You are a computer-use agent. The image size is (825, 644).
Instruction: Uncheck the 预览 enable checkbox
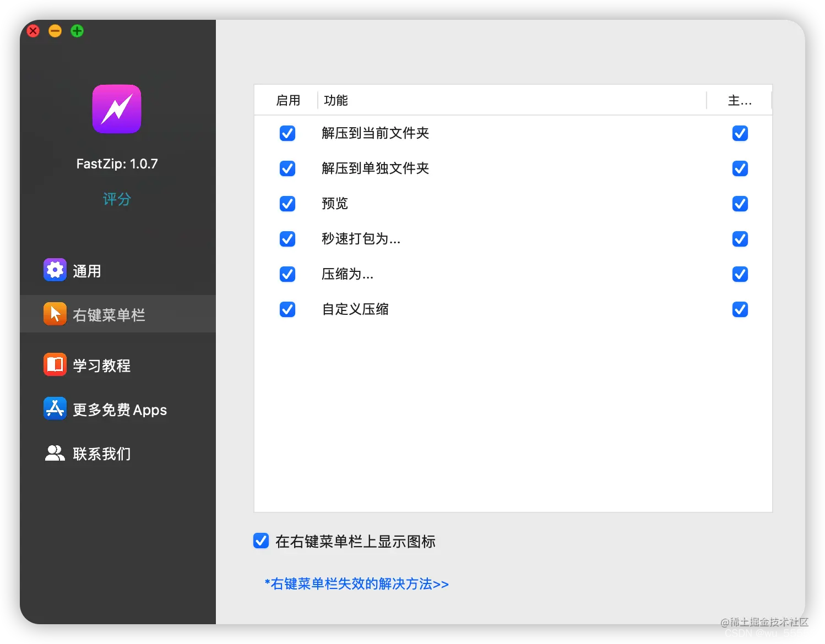(x=287, y=204)
